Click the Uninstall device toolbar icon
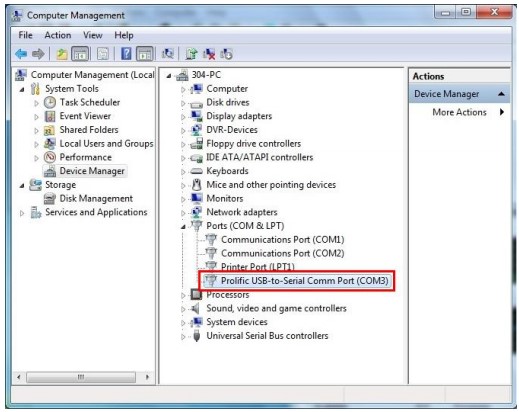This screenshot has height=412, width=519. pos(209,54)
